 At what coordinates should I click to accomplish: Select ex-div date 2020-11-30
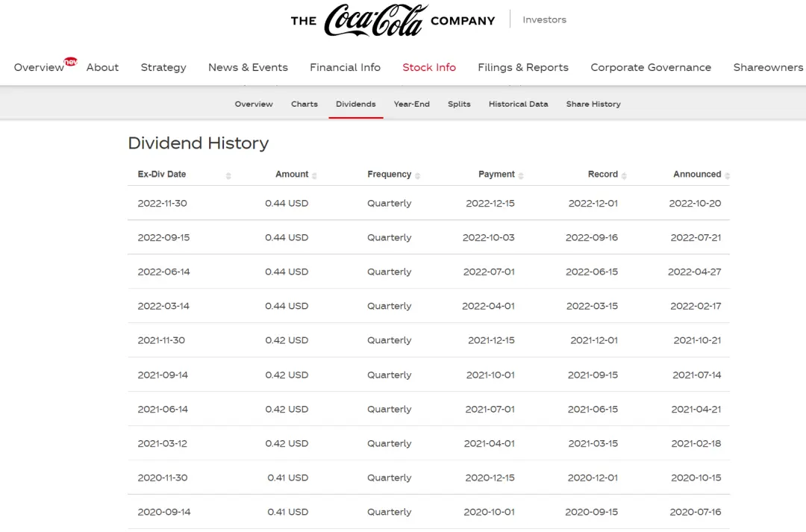[x=163, y=478]
